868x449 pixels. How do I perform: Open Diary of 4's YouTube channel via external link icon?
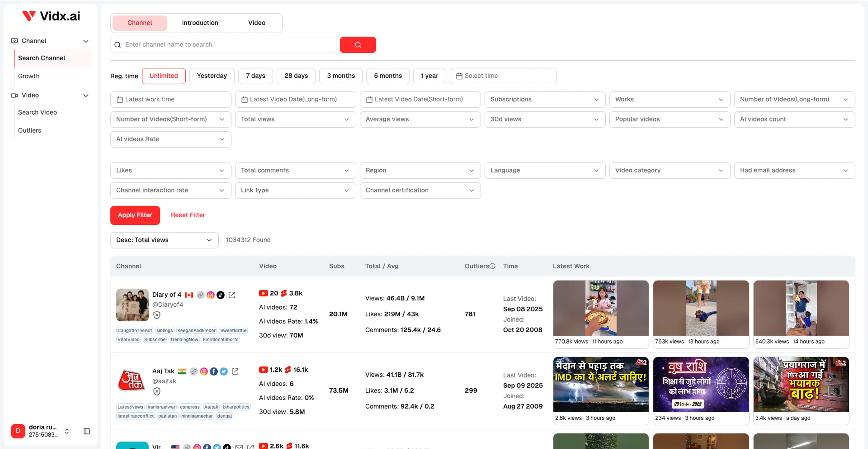(232, 295)
